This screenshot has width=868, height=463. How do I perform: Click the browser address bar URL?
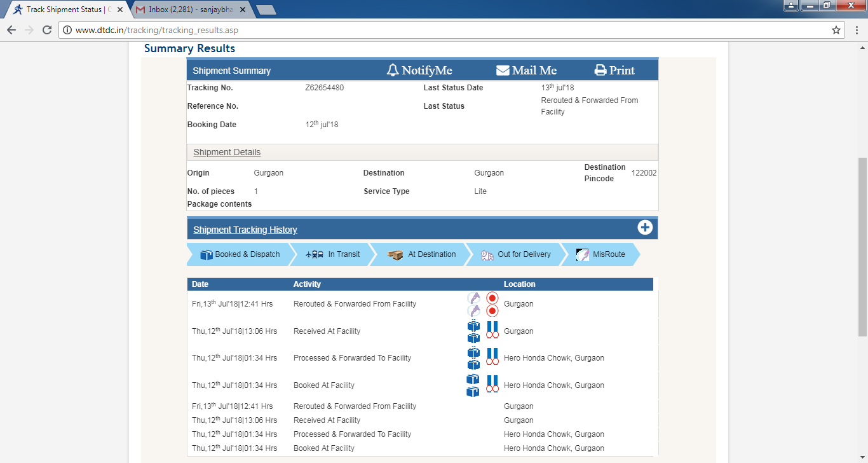tap(156, 30)
